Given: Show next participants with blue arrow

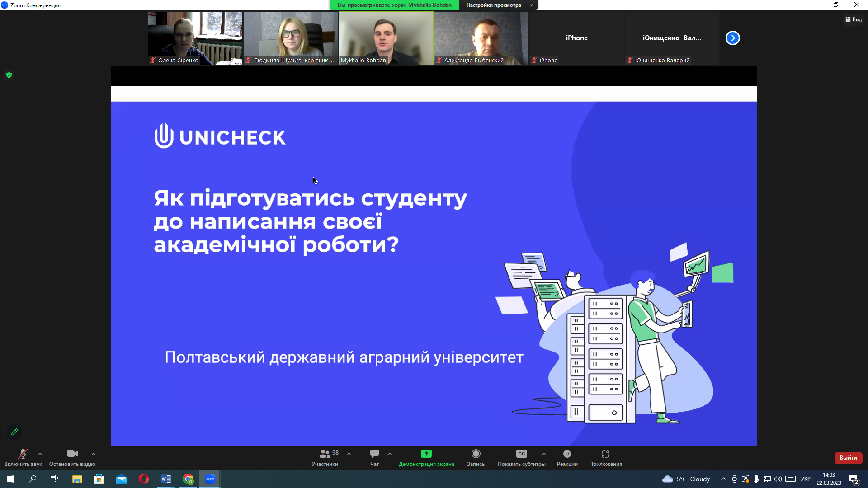Looking at the screenshot, I should coord(733,38).
